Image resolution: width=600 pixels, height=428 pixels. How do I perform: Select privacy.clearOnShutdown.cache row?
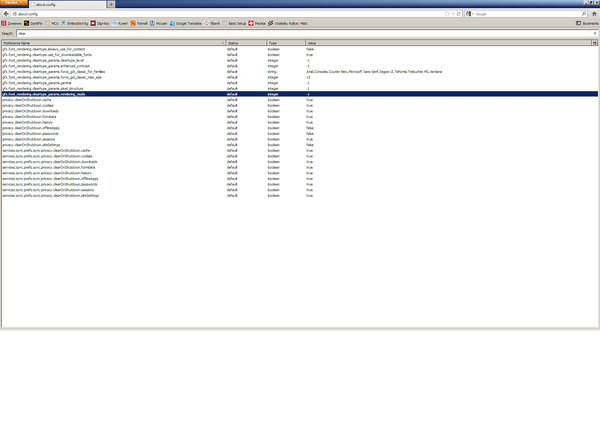coord(300,100)
